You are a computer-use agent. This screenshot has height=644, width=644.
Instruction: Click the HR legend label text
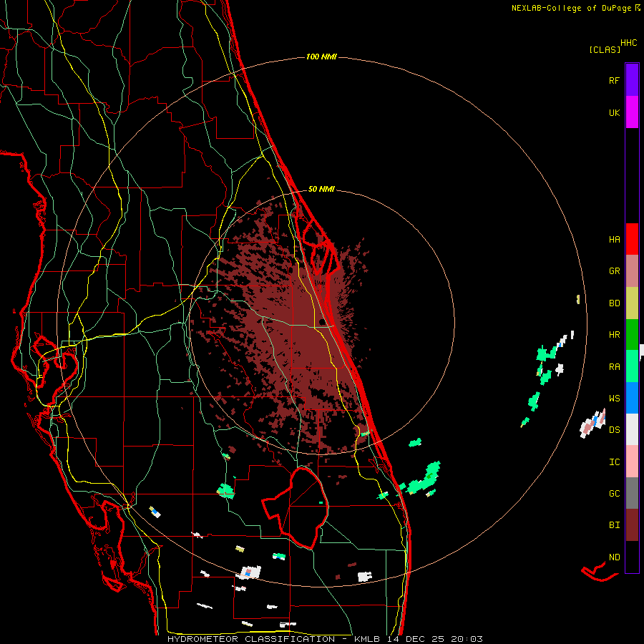click(615, 335)
